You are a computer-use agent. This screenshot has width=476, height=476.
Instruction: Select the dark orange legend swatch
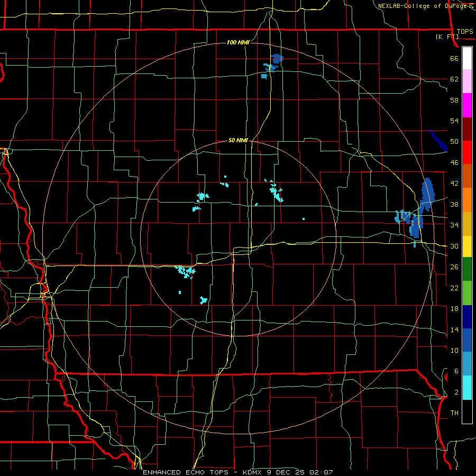[x=467, y=176]
